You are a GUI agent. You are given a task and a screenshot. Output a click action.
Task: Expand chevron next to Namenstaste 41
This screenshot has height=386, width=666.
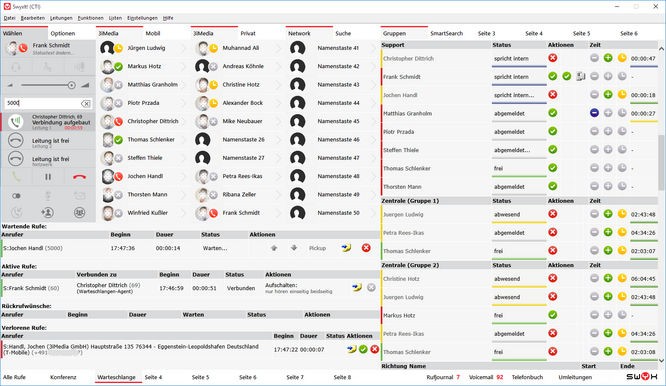[373, 48]
